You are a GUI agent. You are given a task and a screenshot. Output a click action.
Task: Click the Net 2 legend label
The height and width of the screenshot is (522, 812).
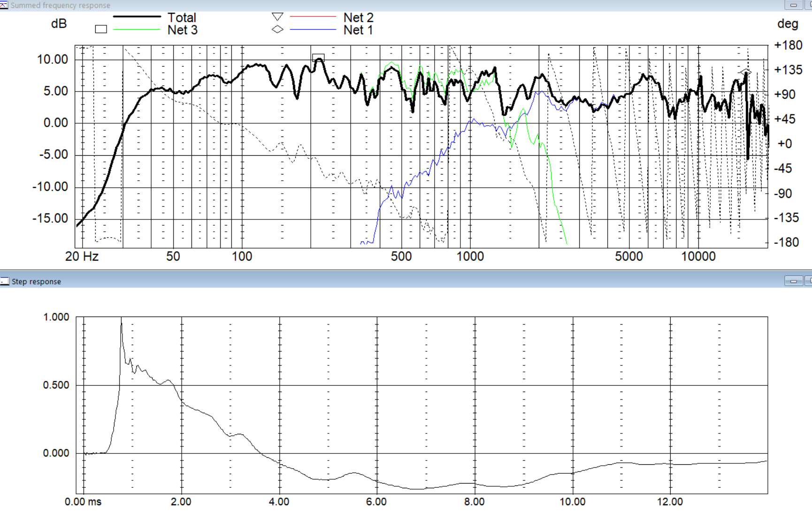(358, 18)
